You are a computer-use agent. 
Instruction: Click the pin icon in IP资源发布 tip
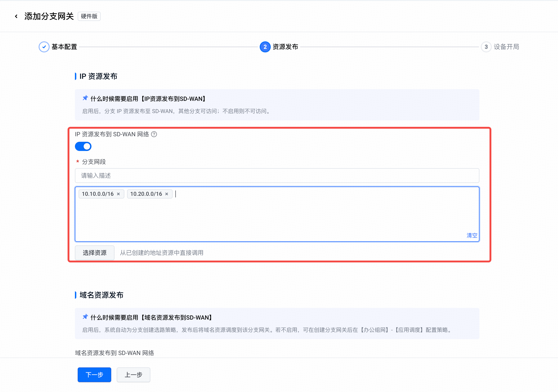85,98
